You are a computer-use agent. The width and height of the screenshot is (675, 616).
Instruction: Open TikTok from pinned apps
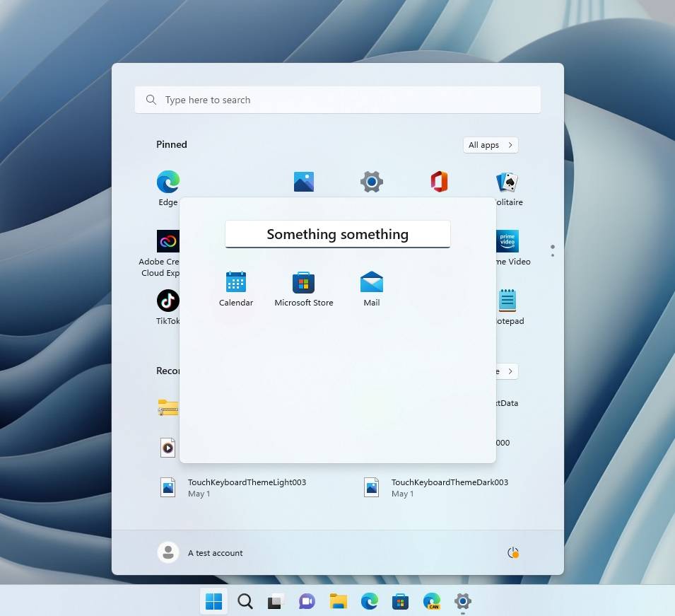[x=168, y=300]
